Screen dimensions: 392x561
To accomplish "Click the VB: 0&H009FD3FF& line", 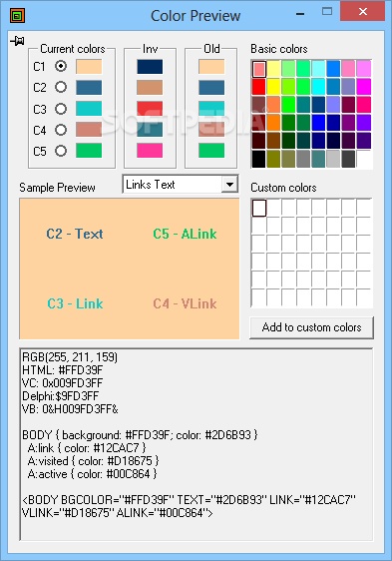I will 70,409.
